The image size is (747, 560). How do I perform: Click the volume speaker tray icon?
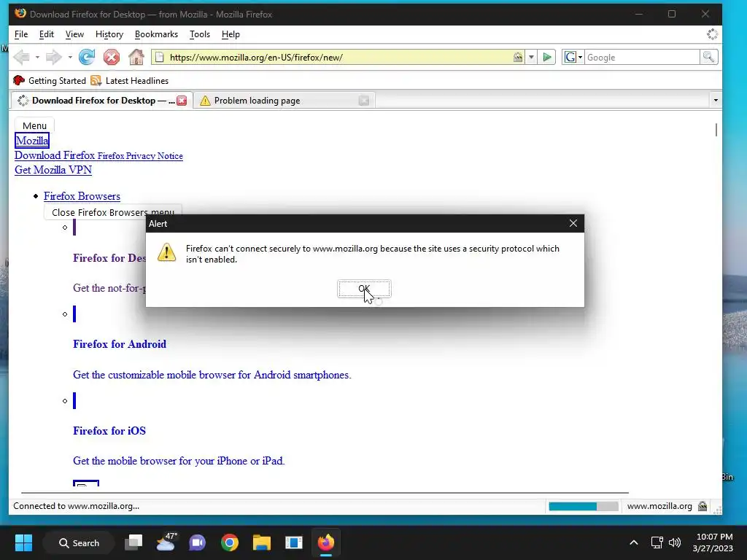click(x=675, y=542)
